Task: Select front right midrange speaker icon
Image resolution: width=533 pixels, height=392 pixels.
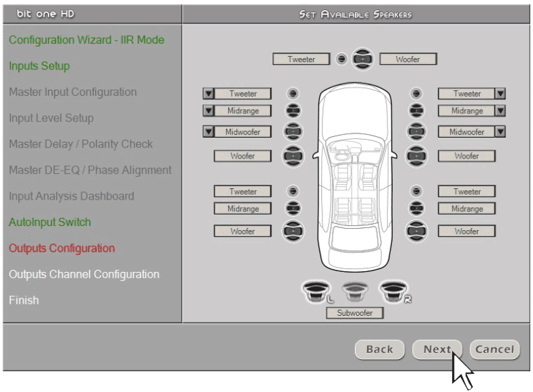Action: [x=416, y=111]
